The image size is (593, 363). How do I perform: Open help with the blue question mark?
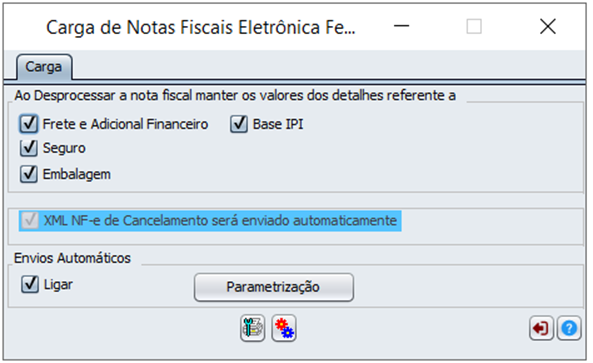(569, 328)
